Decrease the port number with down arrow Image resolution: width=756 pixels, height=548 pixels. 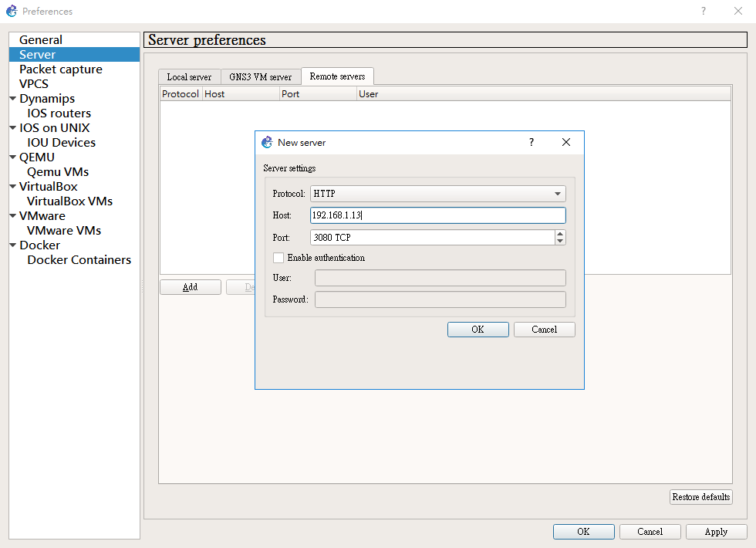click(x=560, y=241)
